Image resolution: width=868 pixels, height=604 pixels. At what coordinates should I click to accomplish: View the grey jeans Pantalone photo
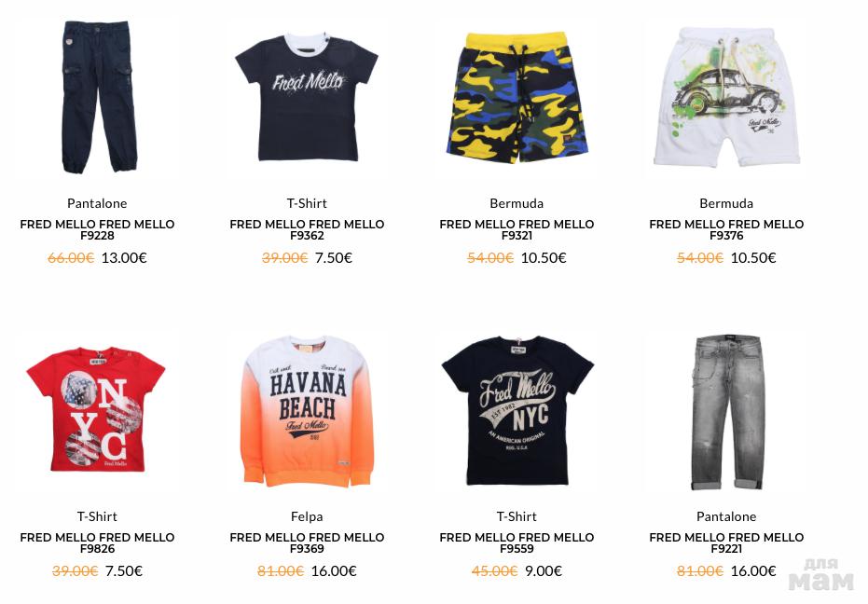(x=726, y=412)
